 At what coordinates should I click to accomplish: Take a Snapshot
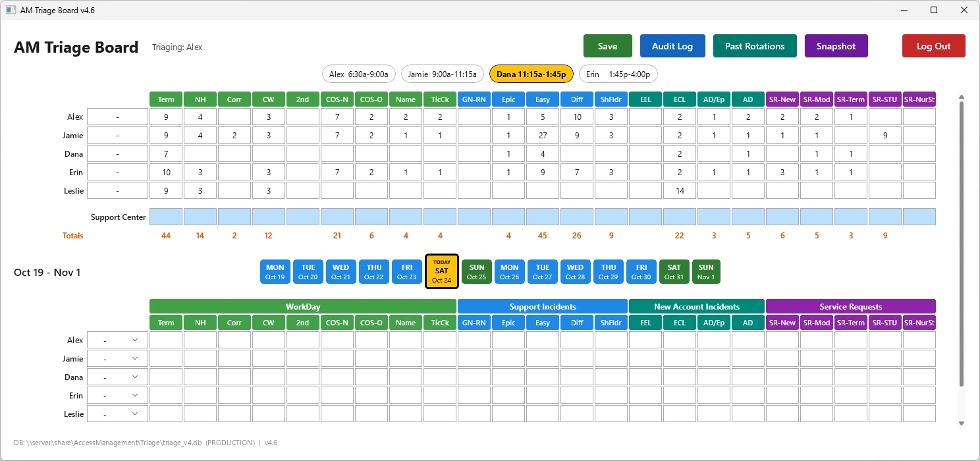(836, 46)
